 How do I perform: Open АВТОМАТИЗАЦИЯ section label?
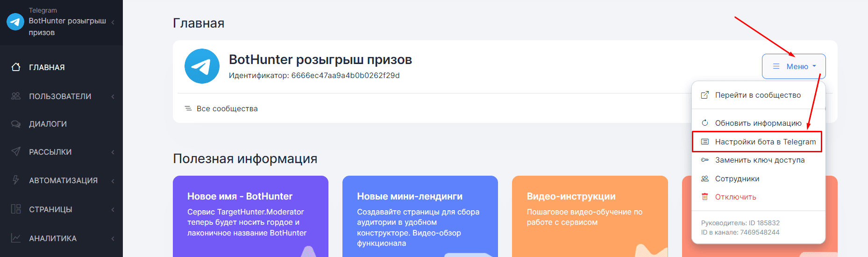[63, 180]
